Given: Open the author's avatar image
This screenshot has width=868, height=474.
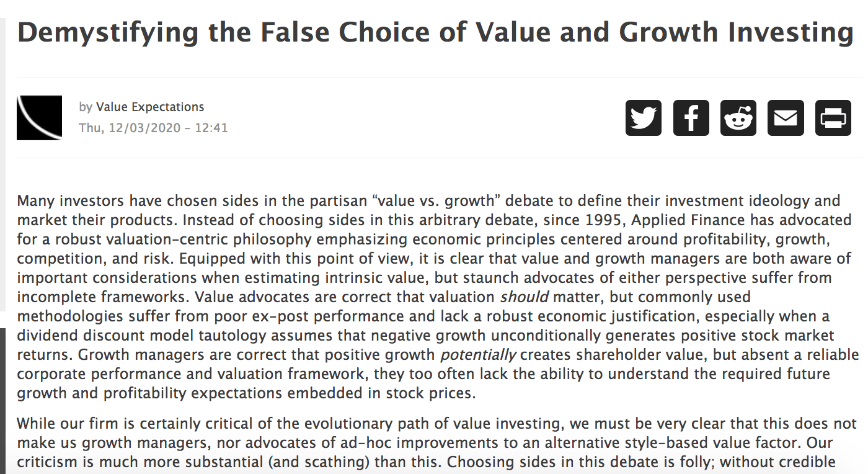Looking at the screenshot, I should pyautogui.click(x=39, y=117).
